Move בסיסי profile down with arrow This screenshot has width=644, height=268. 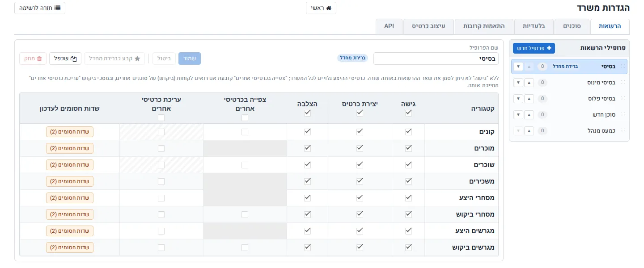[x=518, y=67]
